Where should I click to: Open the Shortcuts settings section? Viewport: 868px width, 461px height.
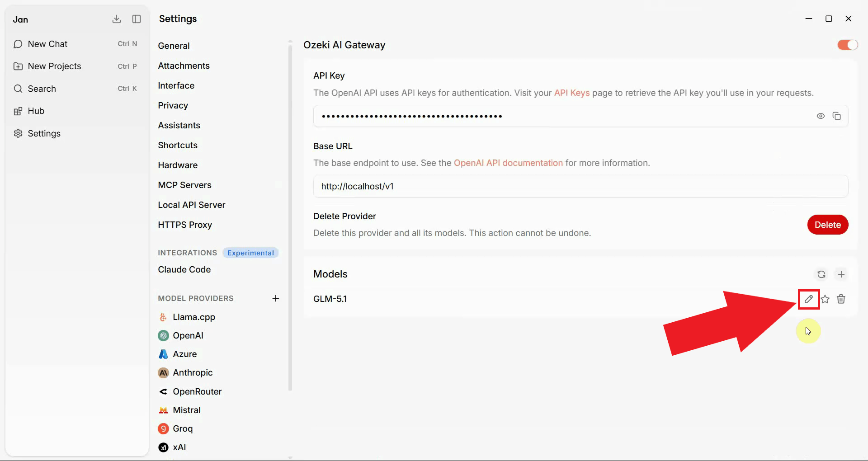[178, 145]
